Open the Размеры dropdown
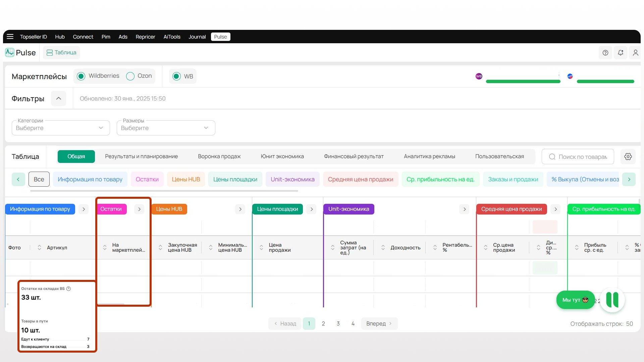 coord(166,128)
